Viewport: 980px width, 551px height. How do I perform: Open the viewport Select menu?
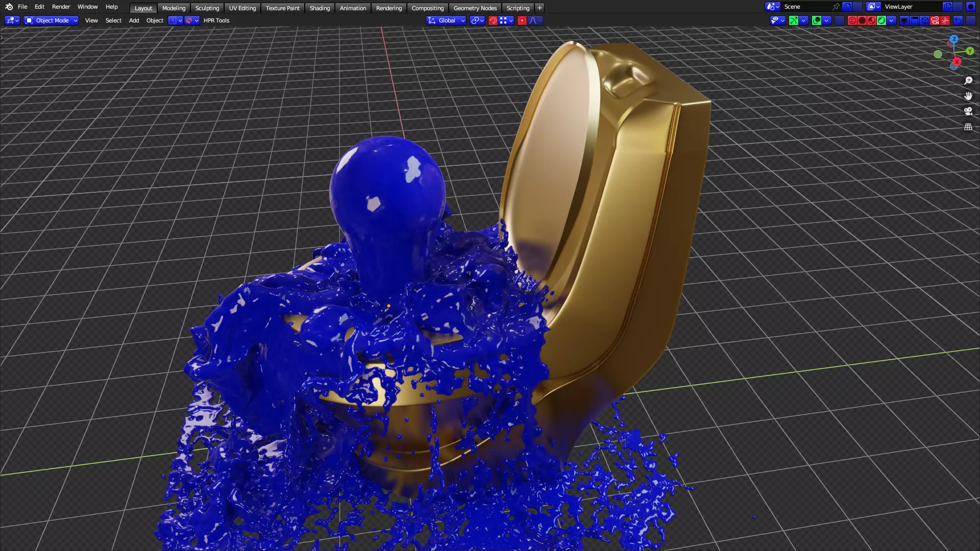click(x=113, y=20)
